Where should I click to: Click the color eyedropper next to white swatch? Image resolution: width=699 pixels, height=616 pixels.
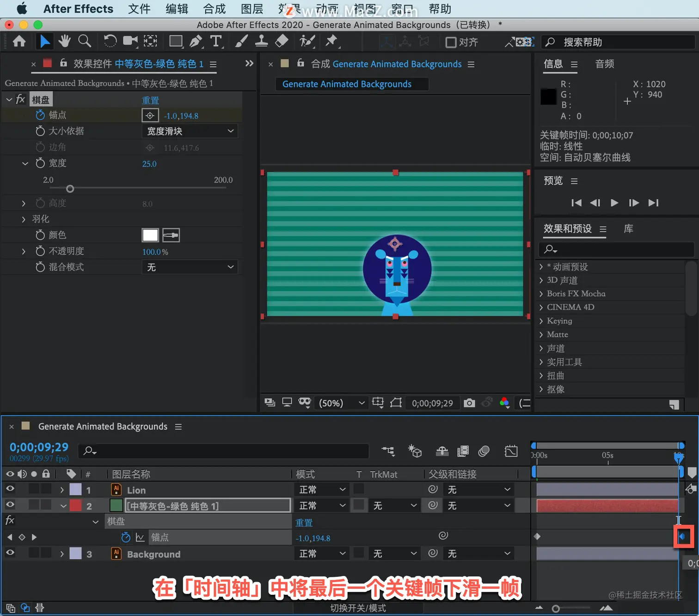171,235
